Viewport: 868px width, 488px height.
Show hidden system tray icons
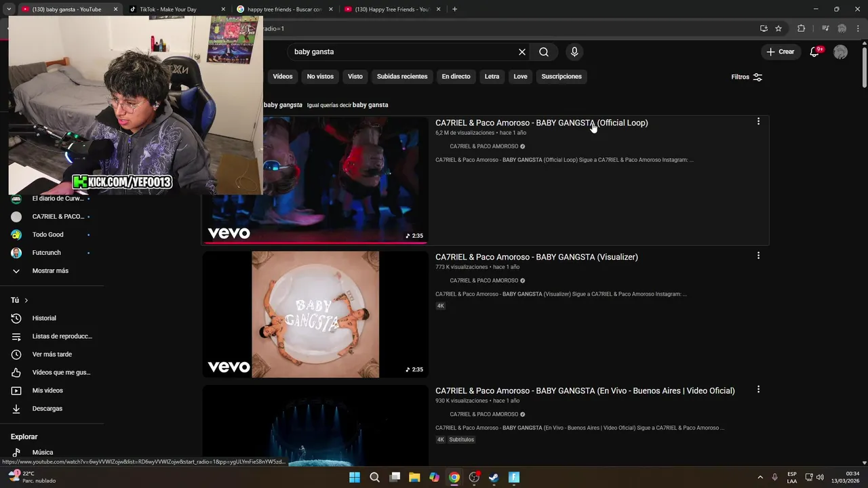[760, 477]
